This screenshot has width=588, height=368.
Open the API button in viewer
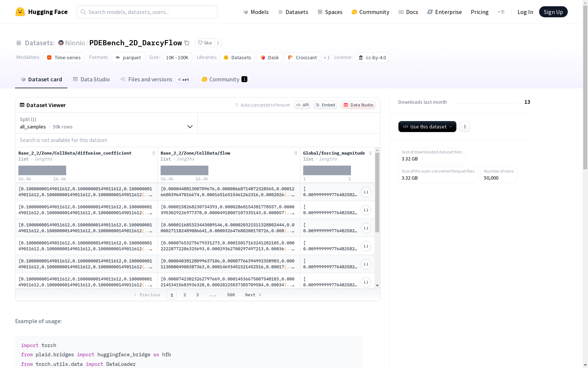pos(302,105)
